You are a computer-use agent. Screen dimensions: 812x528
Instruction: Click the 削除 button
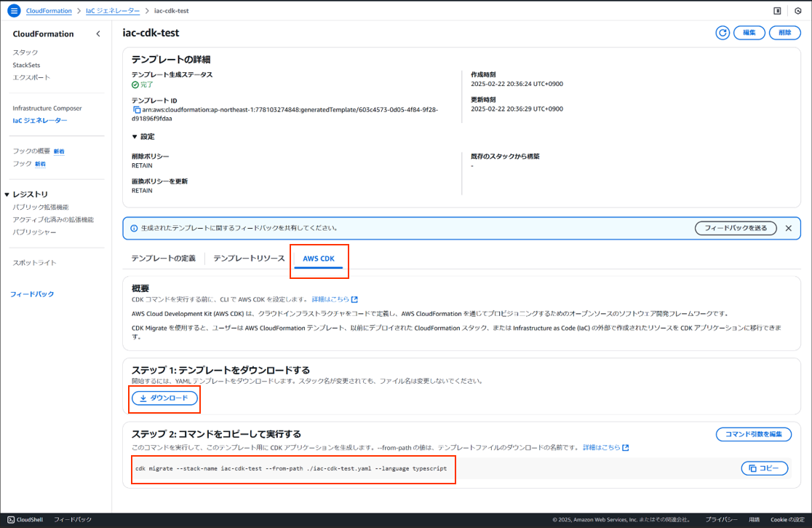tap(784, 32)
